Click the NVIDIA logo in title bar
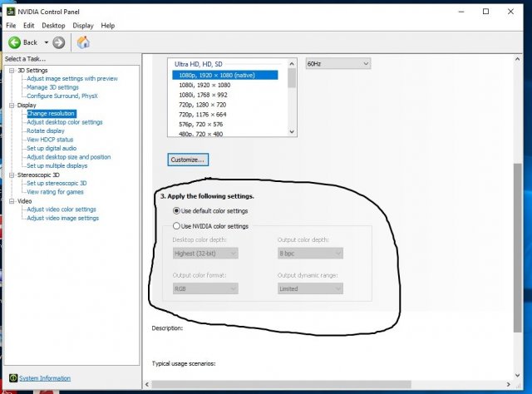 coord(10,11)
